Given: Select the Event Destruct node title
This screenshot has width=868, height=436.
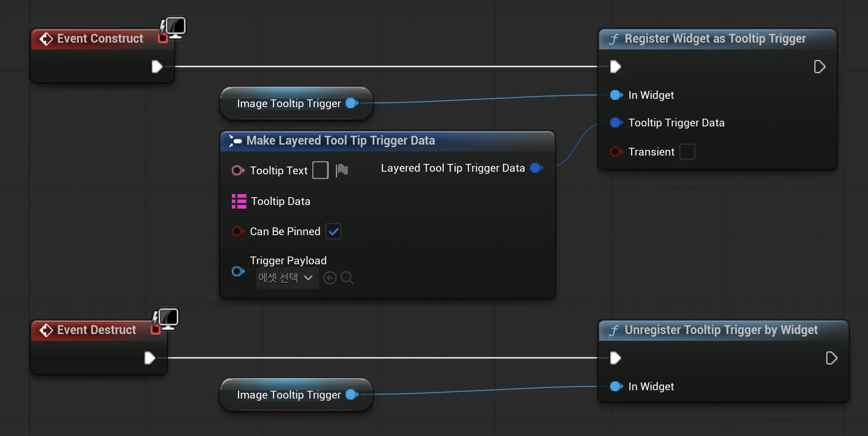Looking at the screenshot, I should tap(97, 330).
